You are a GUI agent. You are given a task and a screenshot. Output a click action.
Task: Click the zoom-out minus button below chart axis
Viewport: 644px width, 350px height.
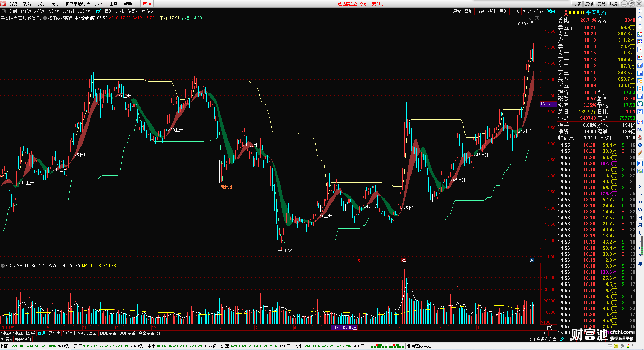tap(552, 333)
